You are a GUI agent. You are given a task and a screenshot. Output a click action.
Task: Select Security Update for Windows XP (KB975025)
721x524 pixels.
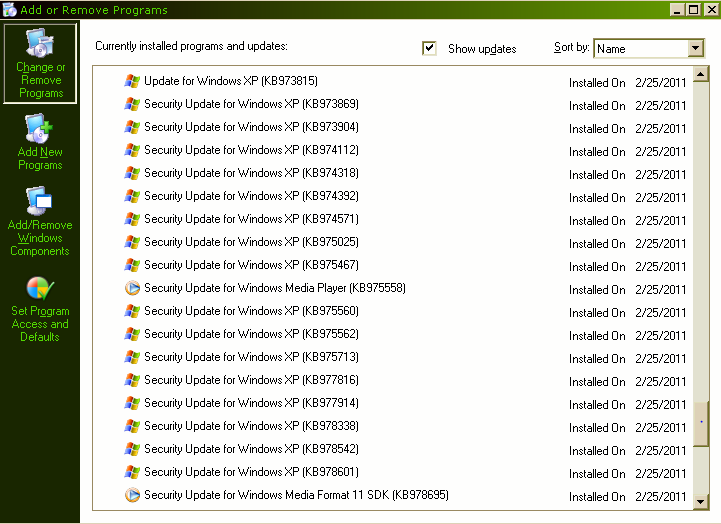(x=251, y=242)
